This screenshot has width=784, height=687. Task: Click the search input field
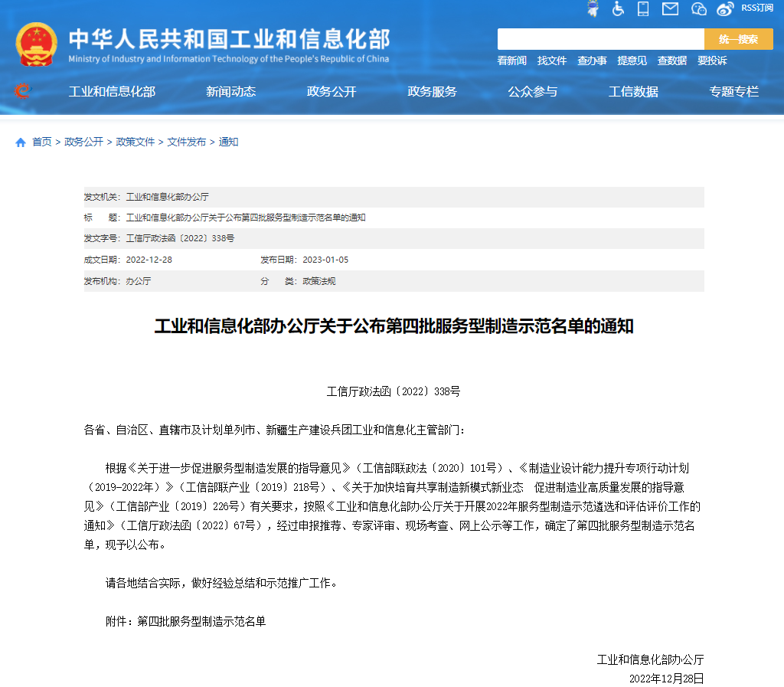(600, 39)
